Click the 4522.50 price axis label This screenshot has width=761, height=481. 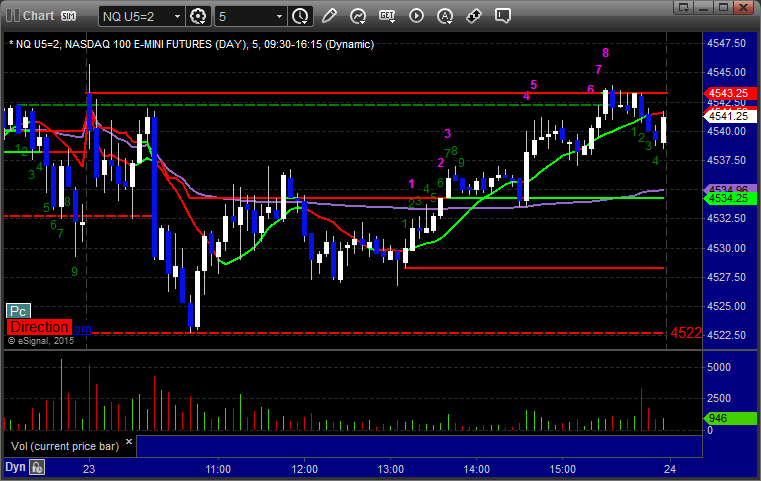click(x=727, y=335)
